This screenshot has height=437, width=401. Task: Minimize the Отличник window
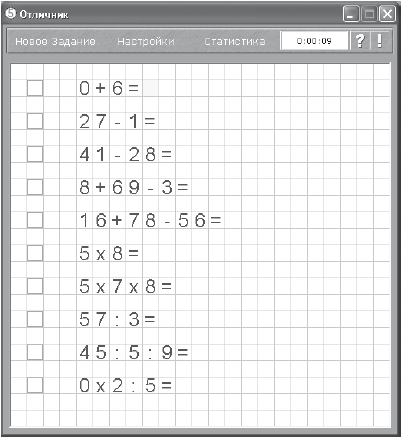pos(351,14)
